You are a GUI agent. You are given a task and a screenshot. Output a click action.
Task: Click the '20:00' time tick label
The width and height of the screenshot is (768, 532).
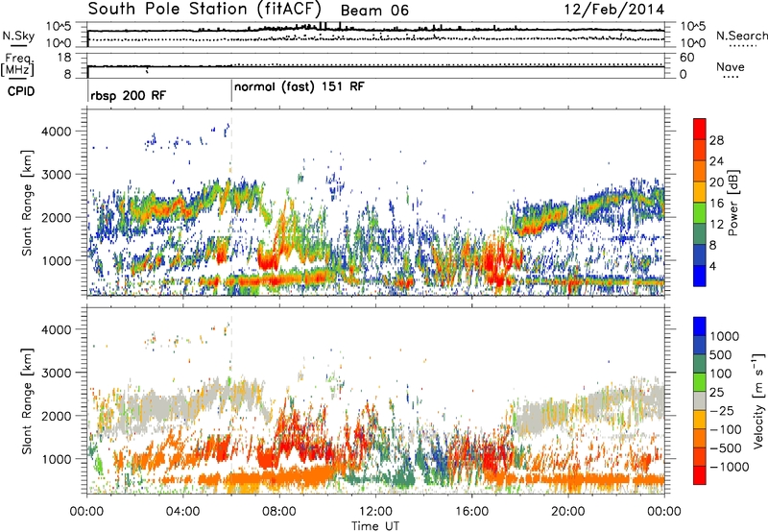click(x=568, y=512)
